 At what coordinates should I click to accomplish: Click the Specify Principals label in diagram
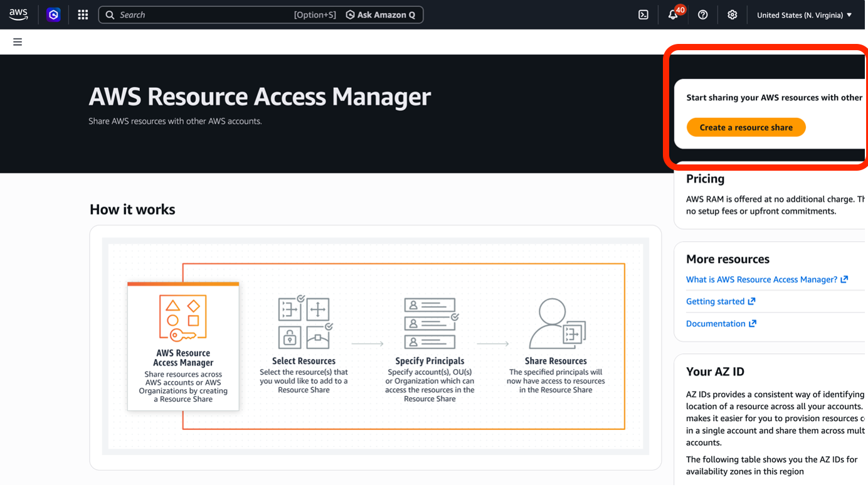[430, 361]
